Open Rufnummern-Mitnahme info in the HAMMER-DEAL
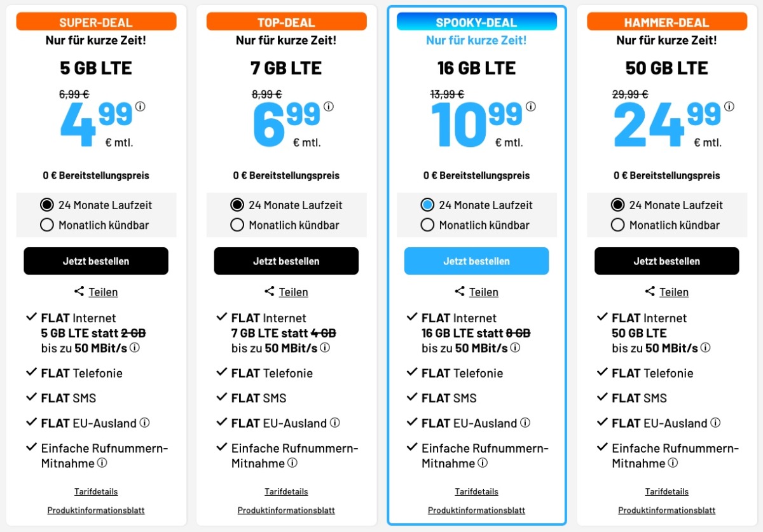The width and height of the screenshot is (763, 532). click(x=673, y=463)
